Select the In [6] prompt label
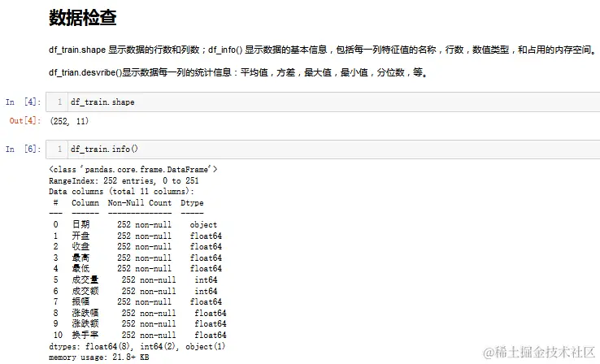 [23, 149]
